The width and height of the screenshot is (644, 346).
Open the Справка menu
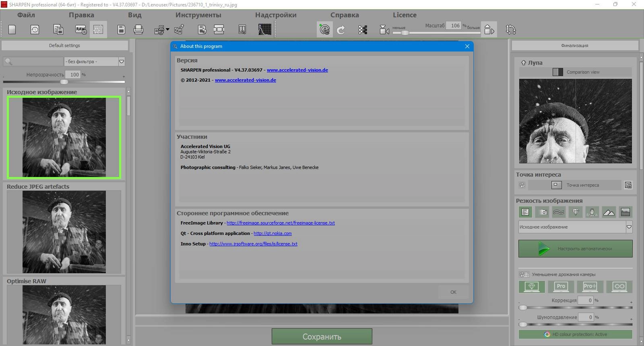coord(345,15)
